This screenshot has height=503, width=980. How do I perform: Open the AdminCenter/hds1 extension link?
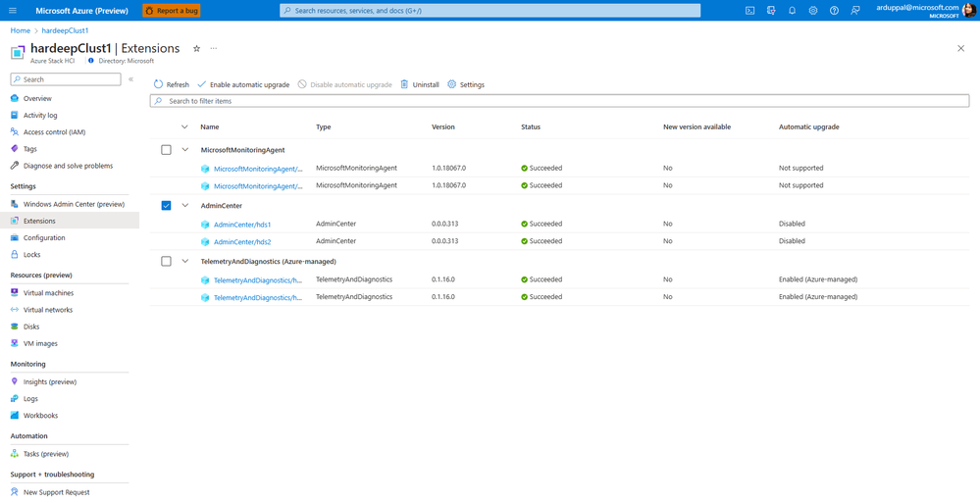point(242,225)
